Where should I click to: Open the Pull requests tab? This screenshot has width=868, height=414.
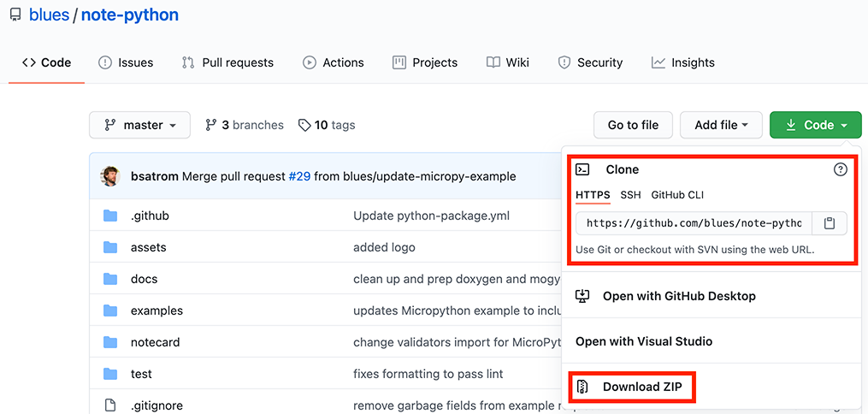click(227, 62)
